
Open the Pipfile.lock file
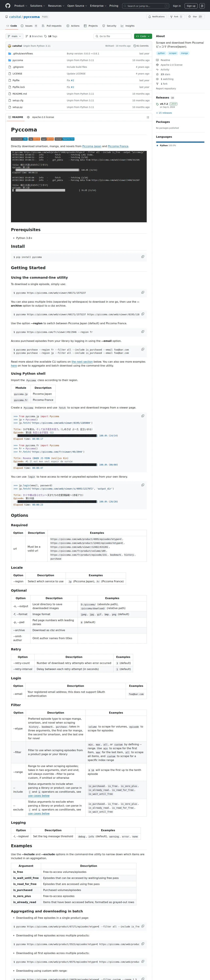coord(19,87)
